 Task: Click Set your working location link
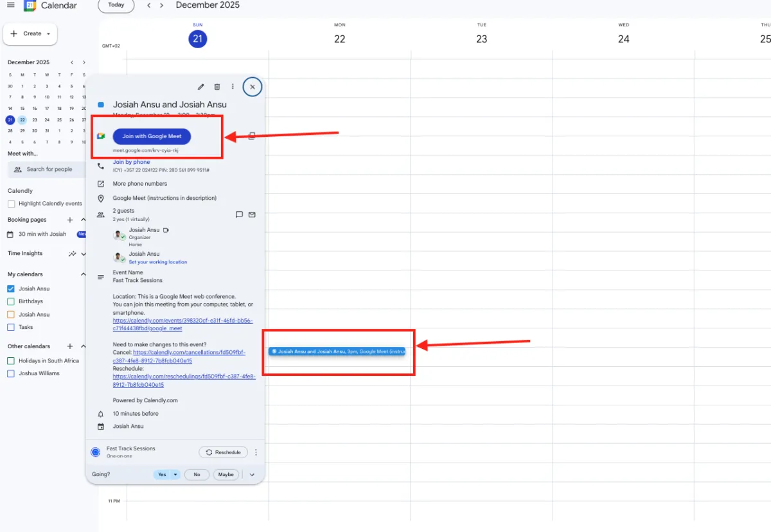pyautogui.click(x=158, y=262)
